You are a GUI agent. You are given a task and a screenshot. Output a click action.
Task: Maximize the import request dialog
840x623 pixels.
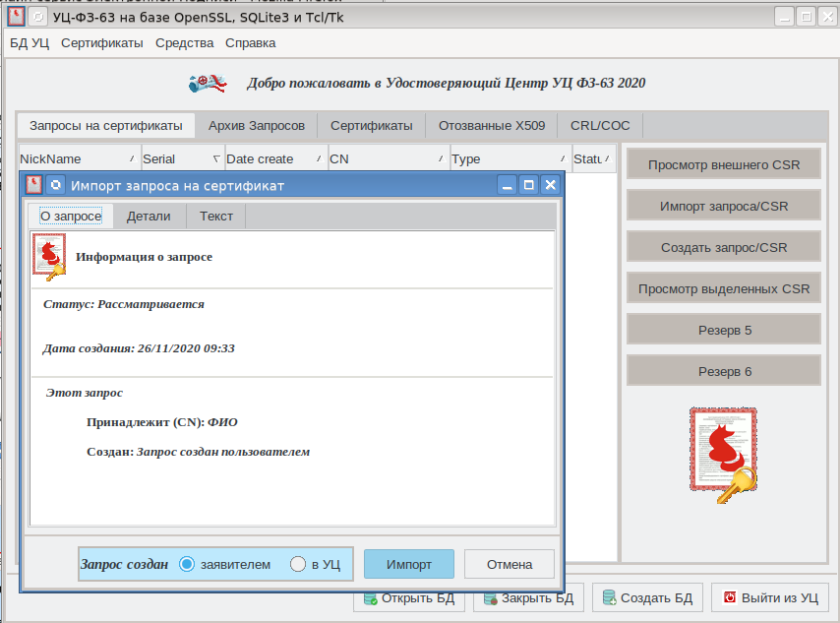click(x=528, y=185)
